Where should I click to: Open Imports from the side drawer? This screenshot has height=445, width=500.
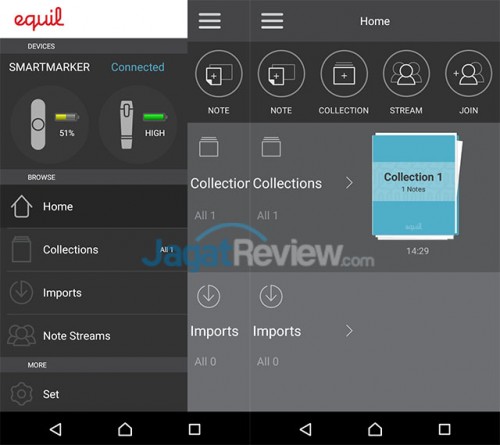coord(94,292)
